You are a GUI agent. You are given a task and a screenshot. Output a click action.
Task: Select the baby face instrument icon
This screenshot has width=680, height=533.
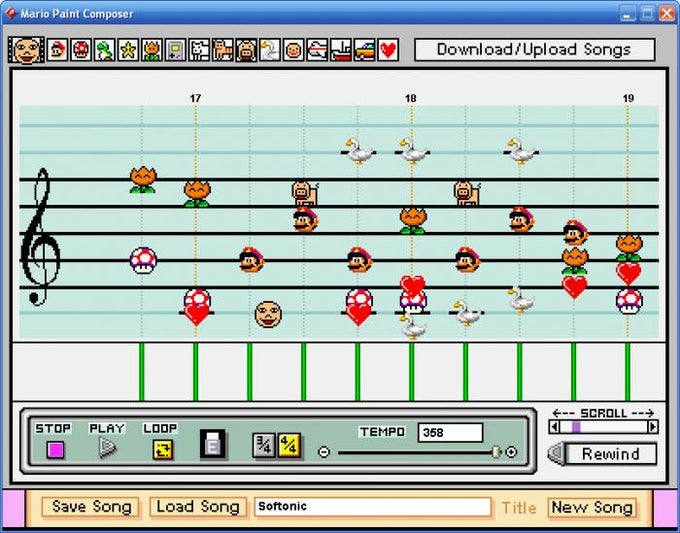(294, 50)
